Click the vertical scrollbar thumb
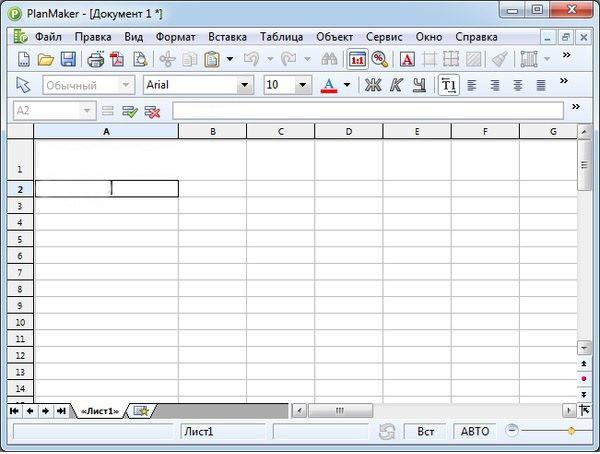The height and width of the screenshot is (454, 600). tap(584, 165)
